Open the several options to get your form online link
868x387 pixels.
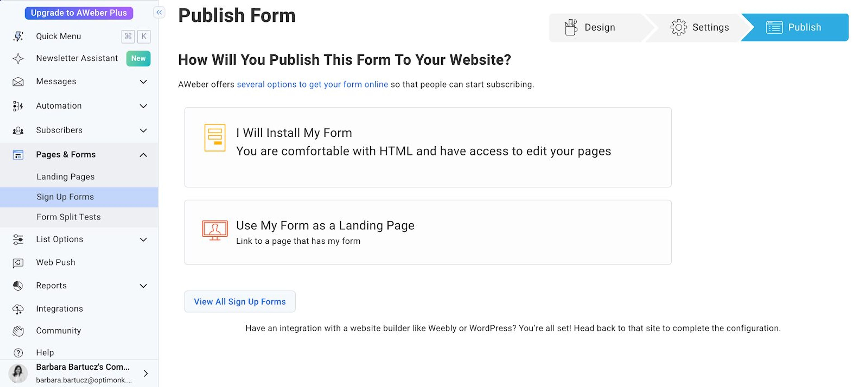[312, 84]
